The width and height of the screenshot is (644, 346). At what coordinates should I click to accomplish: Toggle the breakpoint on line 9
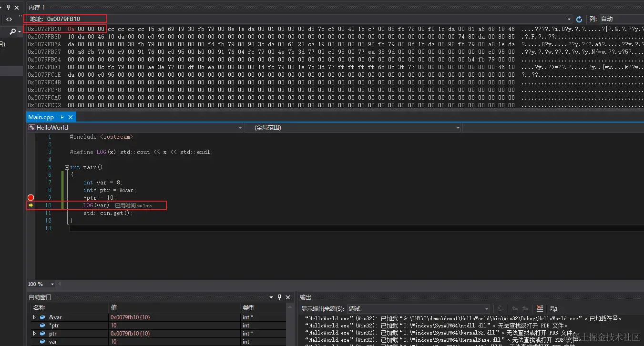31,198
